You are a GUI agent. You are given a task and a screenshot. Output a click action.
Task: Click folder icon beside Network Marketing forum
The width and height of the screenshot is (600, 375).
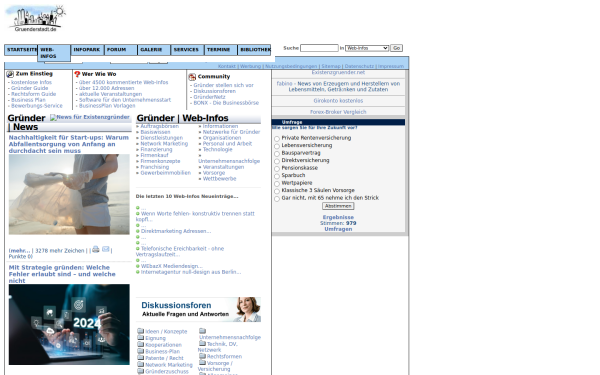140,364
